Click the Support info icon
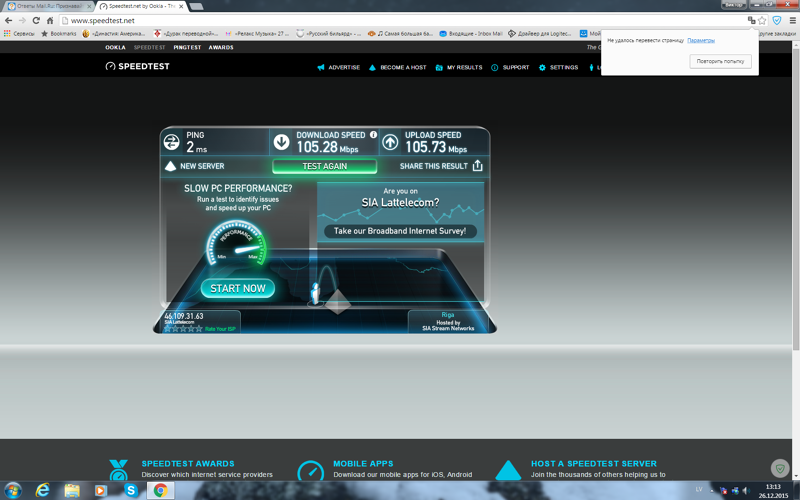Image resolution: width=800 pixels, height=500 pixels. [494, 67]
